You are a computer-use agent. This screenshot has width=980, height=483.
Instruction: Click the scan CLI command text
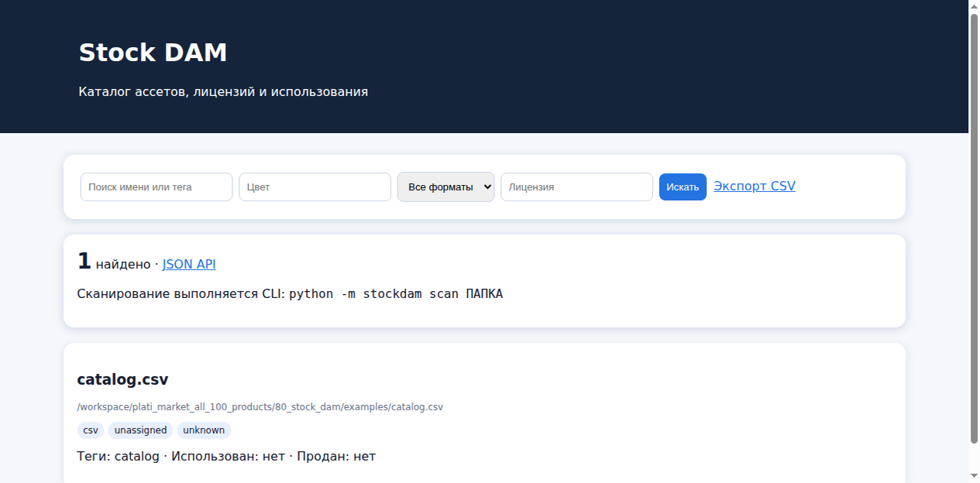pyautogui.click(x=396, y=294)
